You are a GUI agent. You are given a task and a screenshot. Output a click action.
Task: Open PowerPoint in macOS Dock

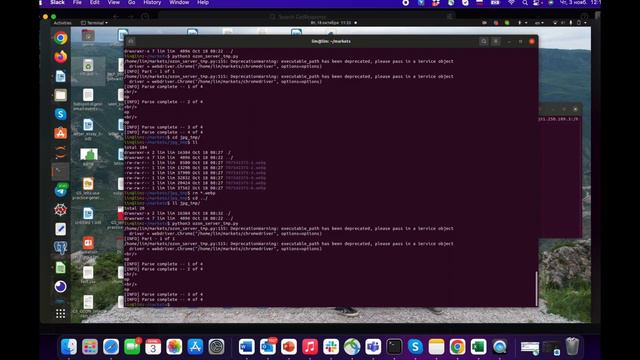[x=289, y=347]
